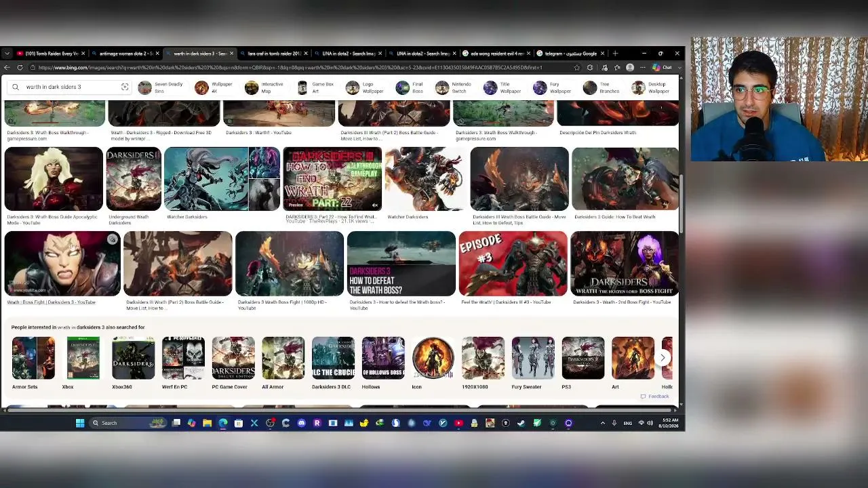Click the Microsoft Edge taskbar icon
This screenshot has height=488, width=868.
point(223,423)
